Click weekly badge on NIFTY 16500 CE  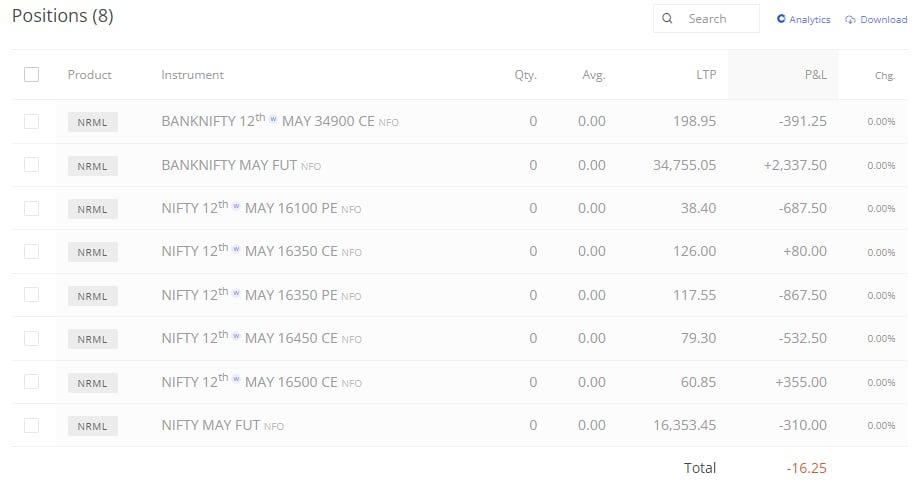(x=236, y=379)
